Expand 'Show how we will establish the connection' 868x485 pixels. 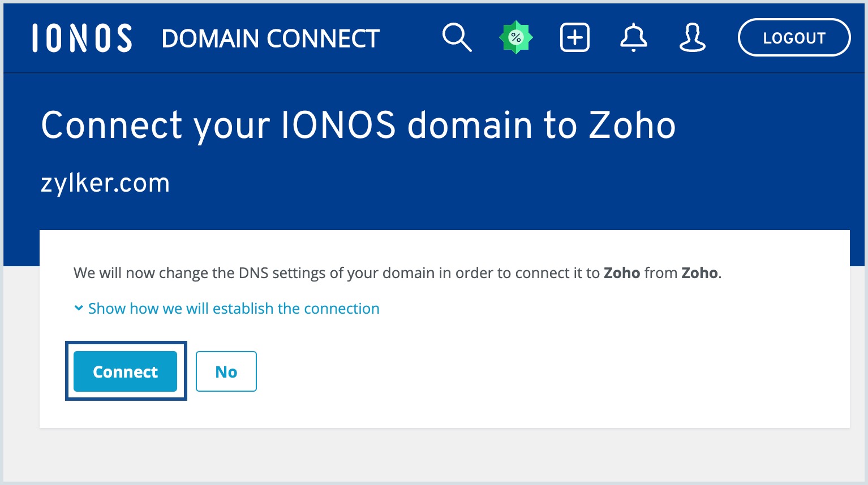click(234, 309)
